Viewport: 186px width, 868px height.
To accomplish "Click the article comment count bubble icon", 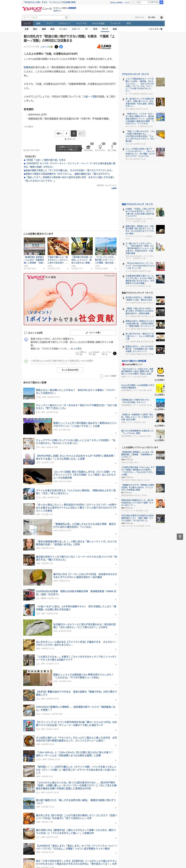I will [42, 47].
